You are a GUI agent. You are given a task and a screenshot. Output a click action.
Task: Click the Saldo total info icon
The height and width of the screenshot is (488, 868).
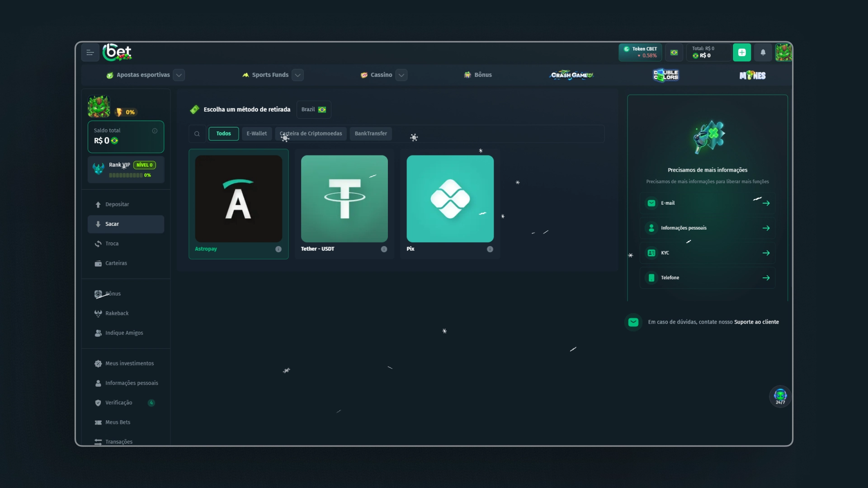155,131
